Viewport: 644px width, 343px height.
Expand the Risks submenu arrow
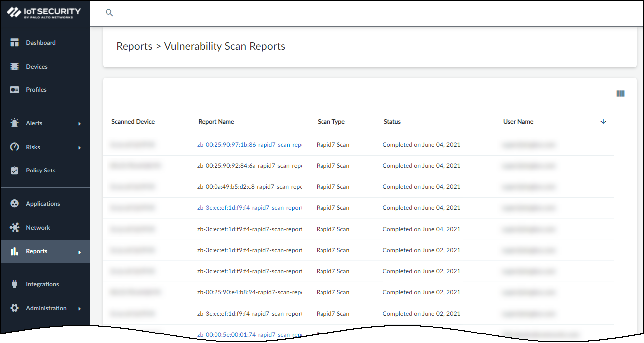[x=79, y=148]
